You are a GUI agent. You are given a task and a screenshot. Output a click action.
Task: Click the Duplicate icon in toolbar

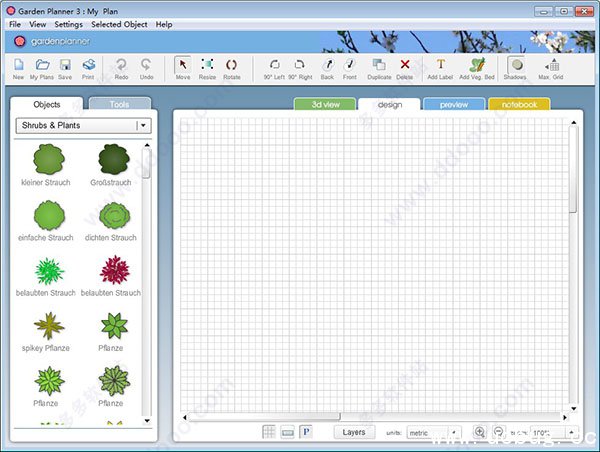(379, 67)
